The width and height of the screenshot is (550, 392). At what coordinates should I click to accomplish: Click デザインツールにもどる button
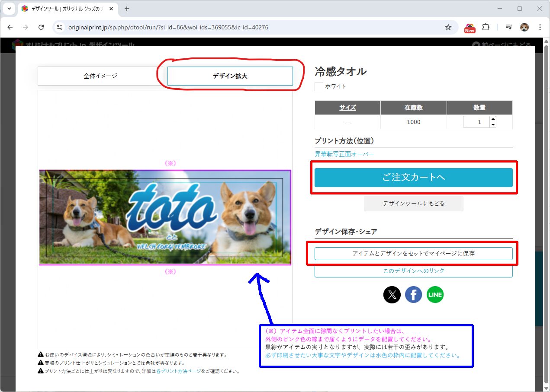(x=413, y=204)
